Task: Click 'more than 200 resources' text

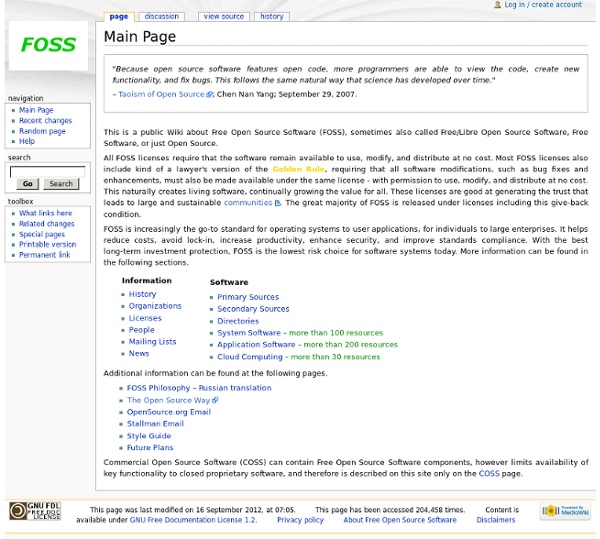Action: (351, 345)
